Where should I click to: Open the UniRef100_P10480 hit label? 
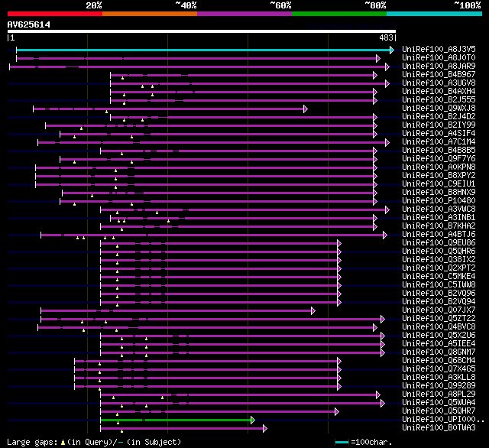439,201
